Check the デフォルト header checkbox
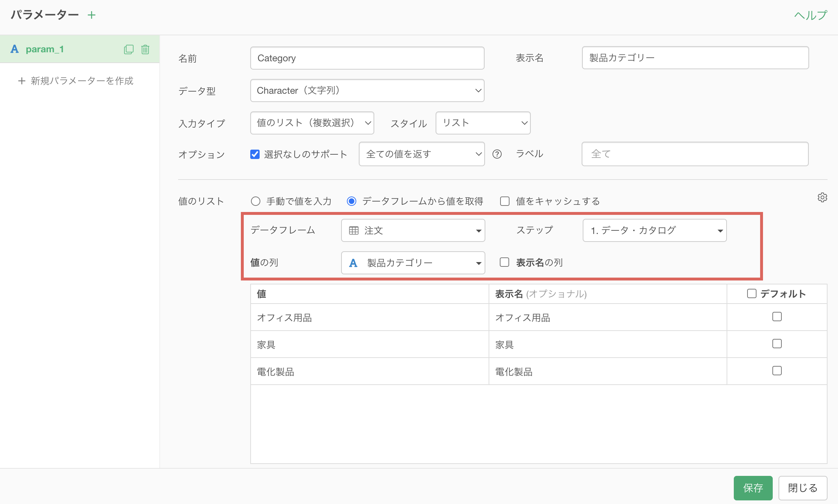 (x=752, y=293)
